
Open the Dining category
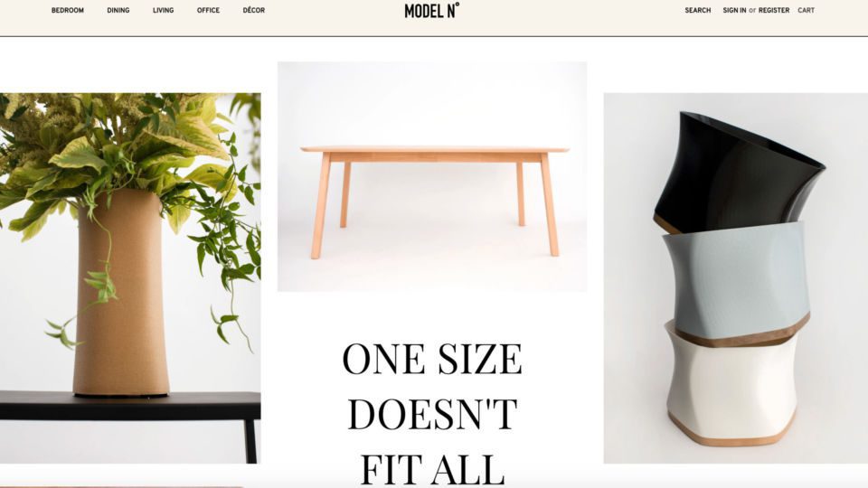(x=118, y=10)
